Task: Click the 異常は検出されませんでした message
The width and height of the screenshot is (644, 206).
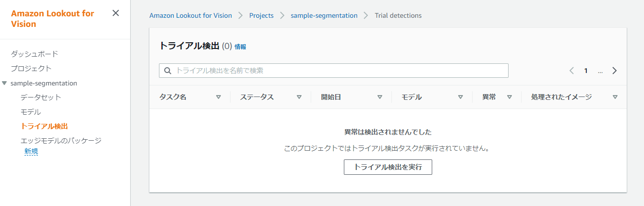Action: [388, 132]
